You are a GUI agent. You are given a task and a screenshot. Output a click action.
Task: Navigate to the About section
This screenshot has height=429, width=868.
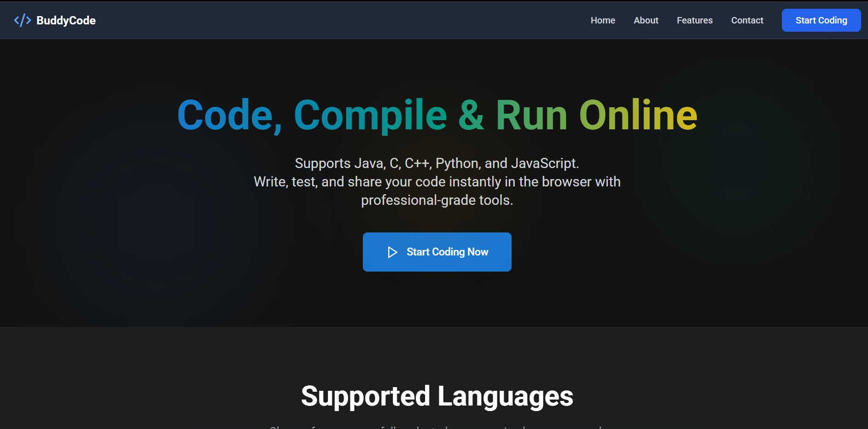coord(646,20)
